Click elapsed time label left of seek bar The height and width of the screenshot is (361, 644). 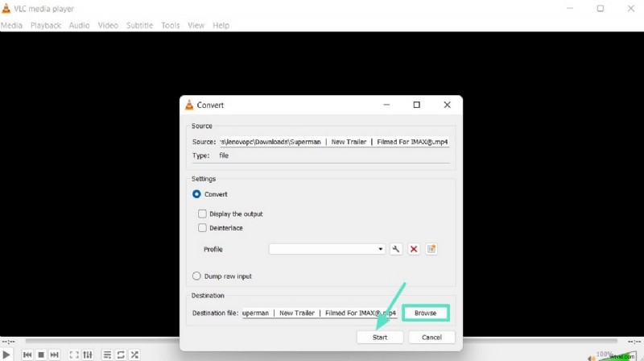point(9,342)
